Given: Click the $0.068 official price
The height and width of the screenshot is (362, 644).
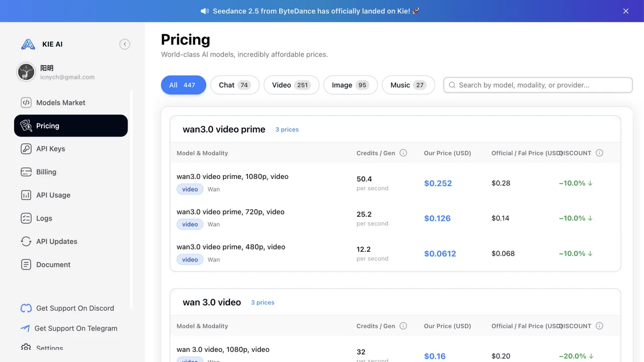Looking at the screenshot, I should pos(503,253).
